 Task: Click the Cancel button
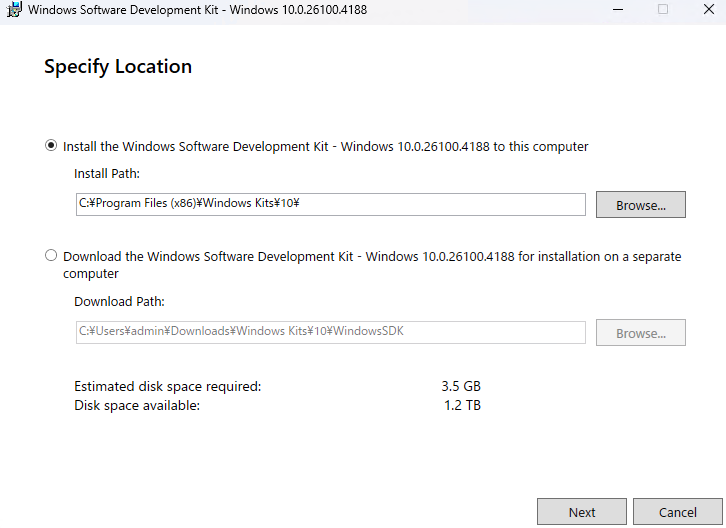[677, 512]
